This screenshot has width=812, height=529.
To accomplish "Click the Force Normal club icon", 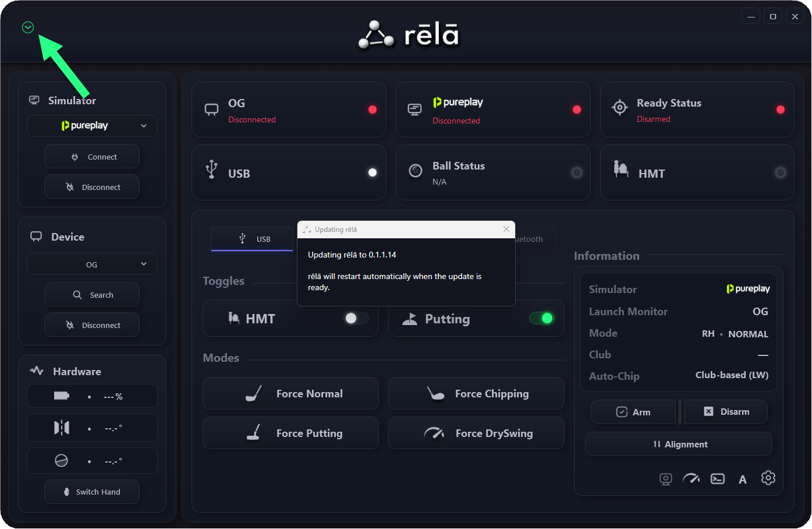I will point(254,393).
